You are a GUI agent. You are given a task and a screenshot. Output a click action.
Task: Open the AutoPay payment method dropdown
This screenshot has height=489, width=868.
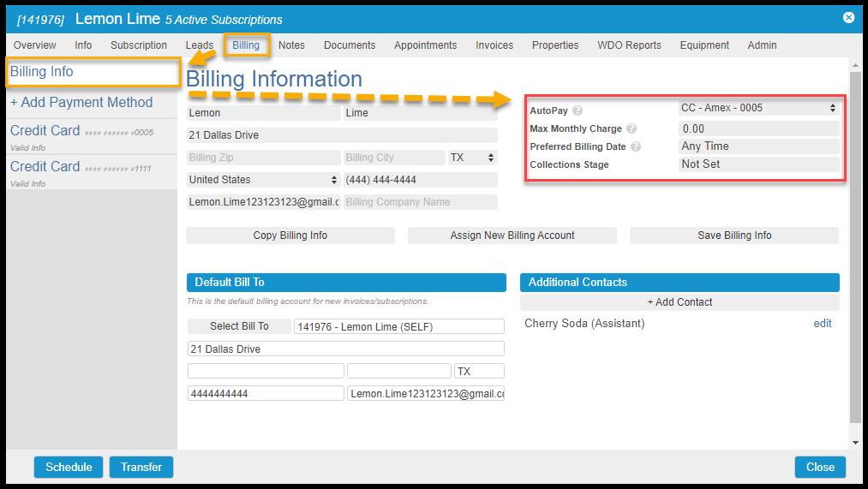(757, 108)
